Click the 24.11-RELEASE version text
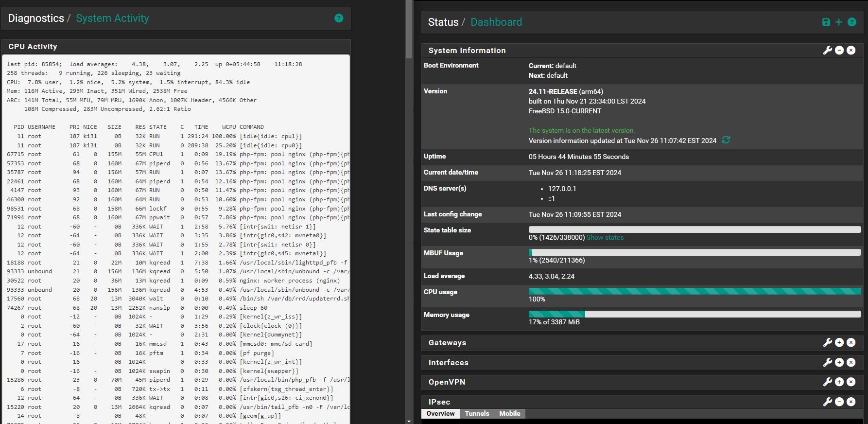868x424 pixels. tap(553, 91)
